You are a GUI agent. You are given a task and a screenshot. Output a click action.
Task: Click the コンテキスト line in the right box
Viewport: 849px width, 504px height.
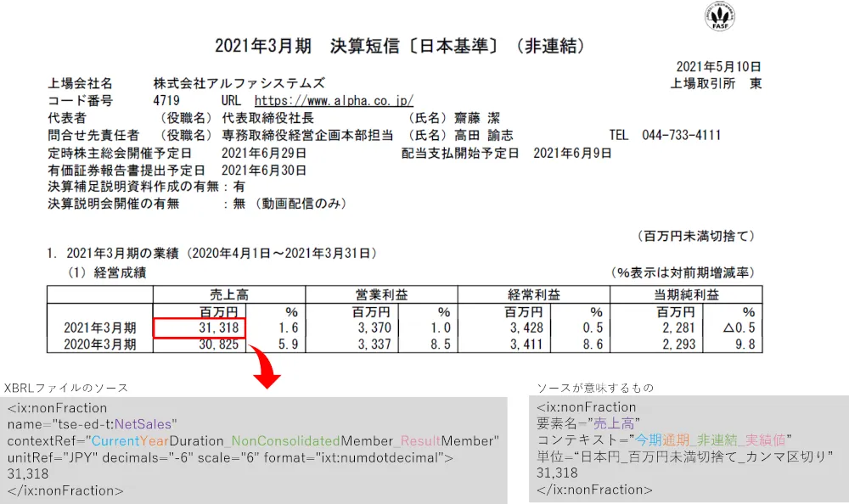click(x=665, y=440)
